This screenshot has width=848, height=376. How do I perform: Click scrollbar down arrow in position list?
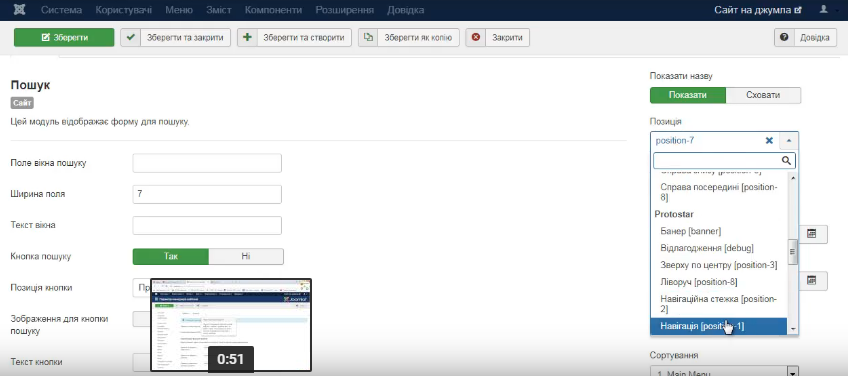coord(793,329)
